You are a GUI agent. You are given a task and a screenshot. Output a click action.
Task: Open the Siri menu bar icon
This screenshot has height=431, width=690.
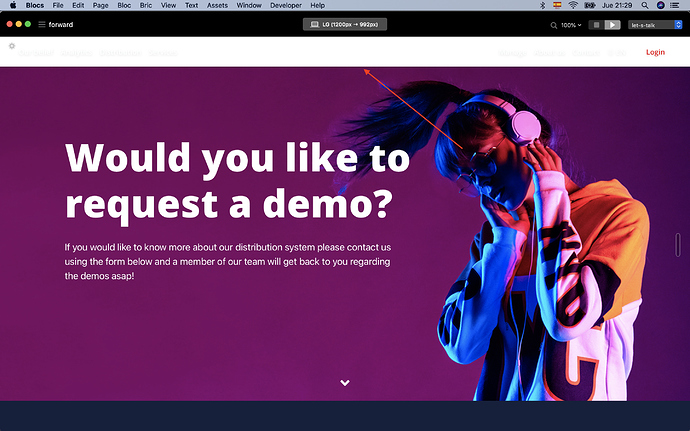[661, 6]
